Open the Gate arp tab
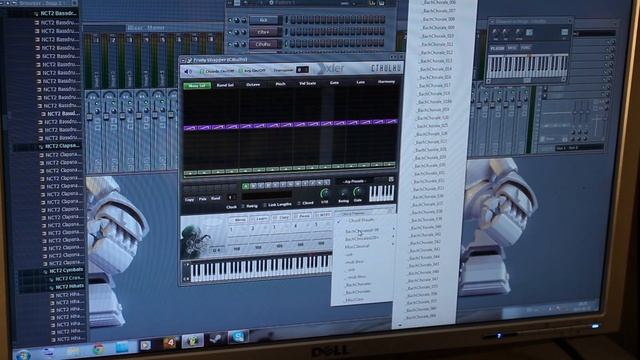 [334, 83]
